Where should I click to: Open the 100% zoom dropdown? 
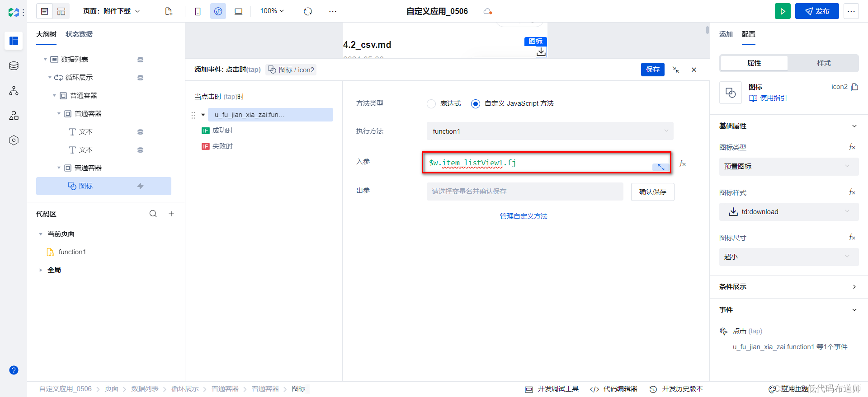[272, 11]
